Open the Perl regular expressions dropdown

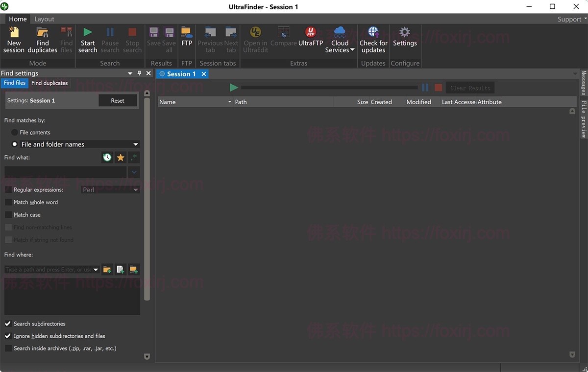[x=110, y=189]
